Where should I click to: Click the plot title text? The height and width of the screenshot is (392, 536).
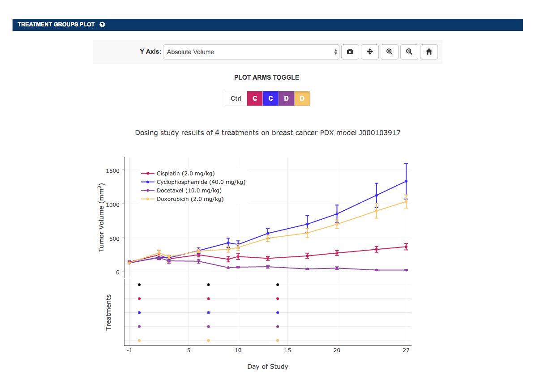click(267, 133)
